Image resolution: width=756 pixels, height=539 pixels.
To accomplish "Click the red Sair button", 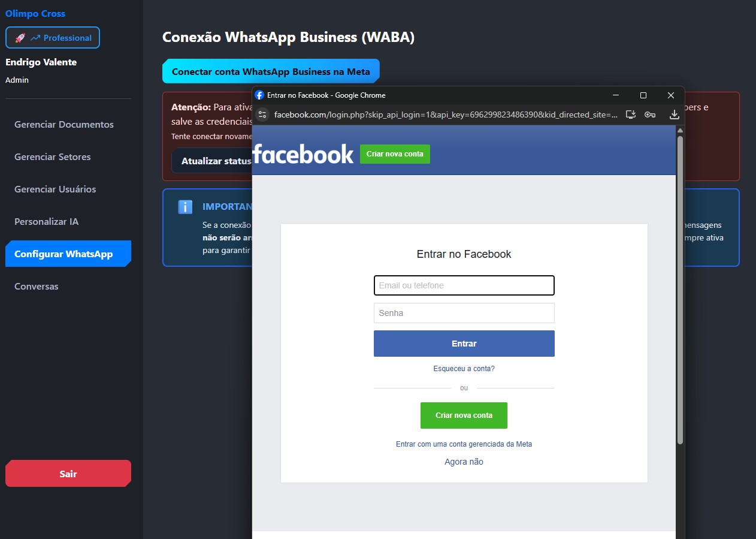I will (68, 474).
